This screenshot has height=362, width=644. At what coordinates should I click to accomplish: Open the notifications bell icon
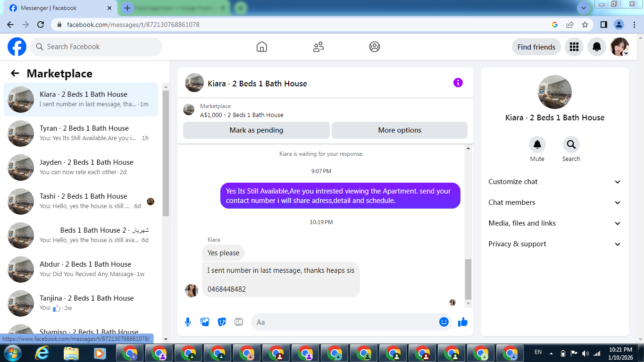coord(597,47)
